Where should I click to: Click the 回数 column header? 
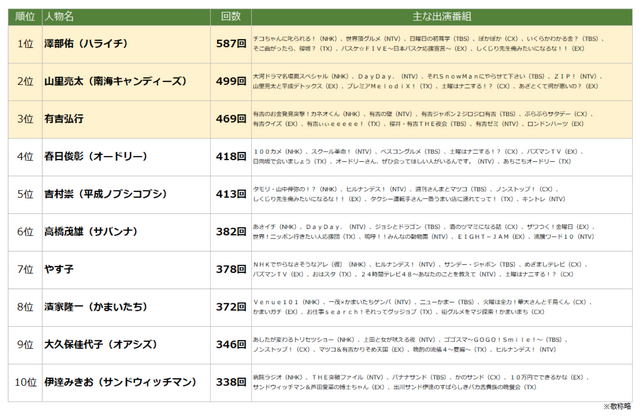pyautogui.click(x=231, y=18)
